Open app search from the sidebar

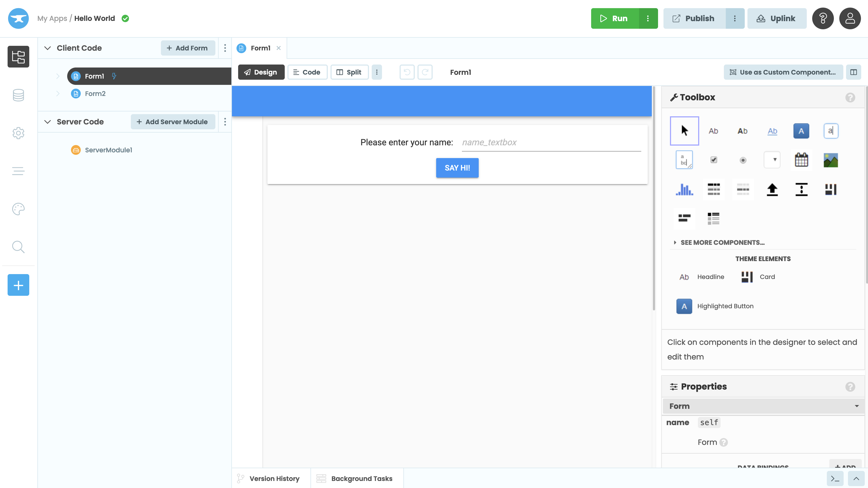tap(18, 247)
